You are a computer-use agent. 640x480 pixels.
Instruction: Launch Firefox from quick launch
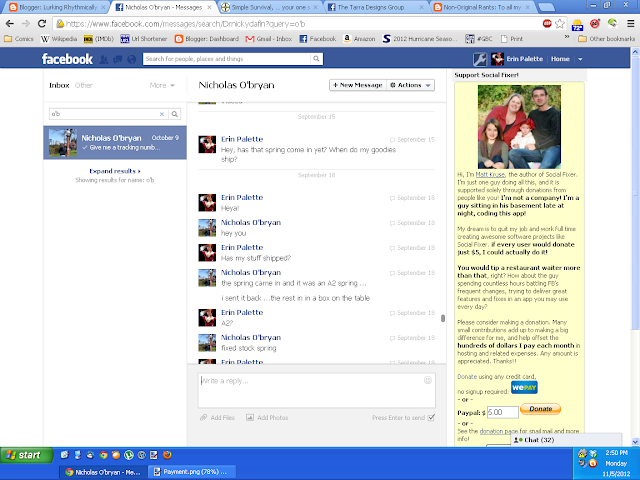pos(167,455)
